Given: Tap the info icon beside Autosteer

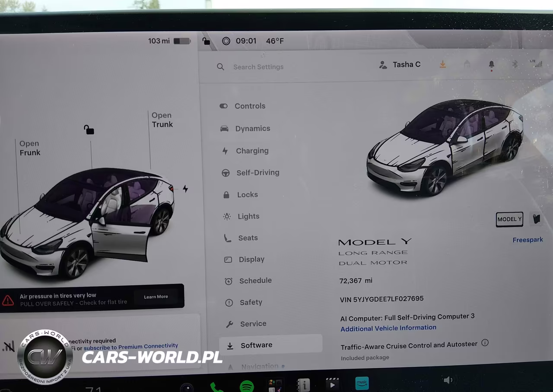Looking at the screenshot, I should tap(485, 343).
